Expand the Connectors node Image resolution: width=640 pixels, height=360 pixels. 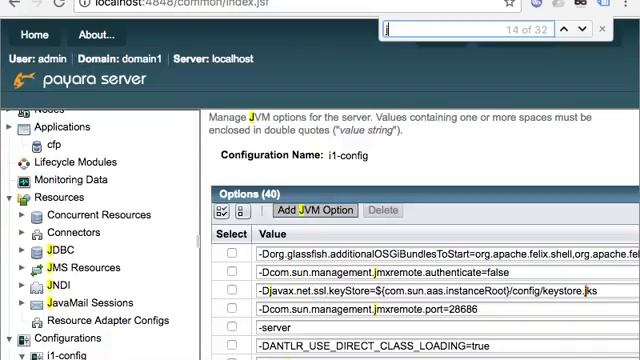click(22, 232)
